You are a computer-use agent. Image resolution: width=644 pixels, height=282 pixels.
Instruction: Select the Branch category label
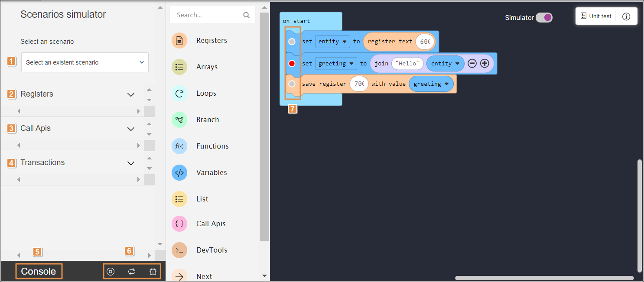208,120
